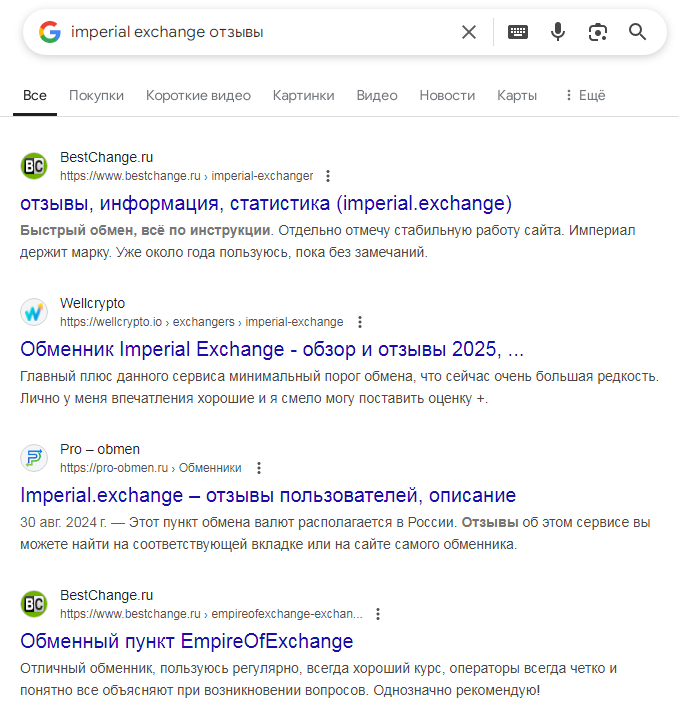Switch to the Новости tab
Screen dimensions: 679x723
point(447,95)
